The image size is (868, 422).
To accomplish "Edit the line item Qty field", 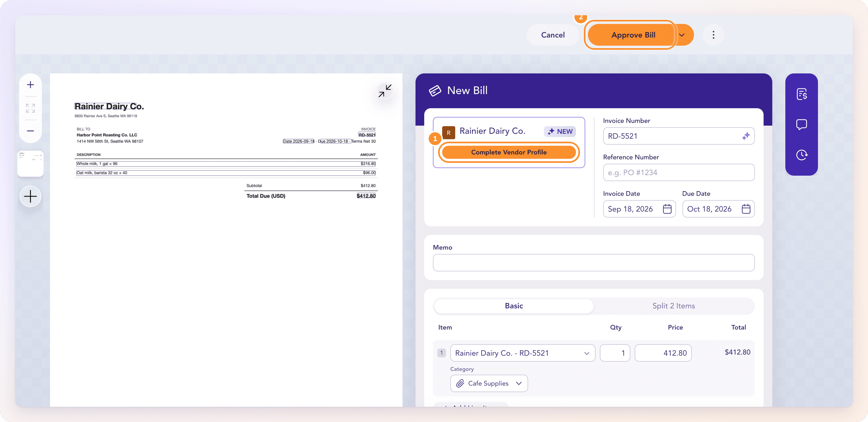I will point(615,353).
